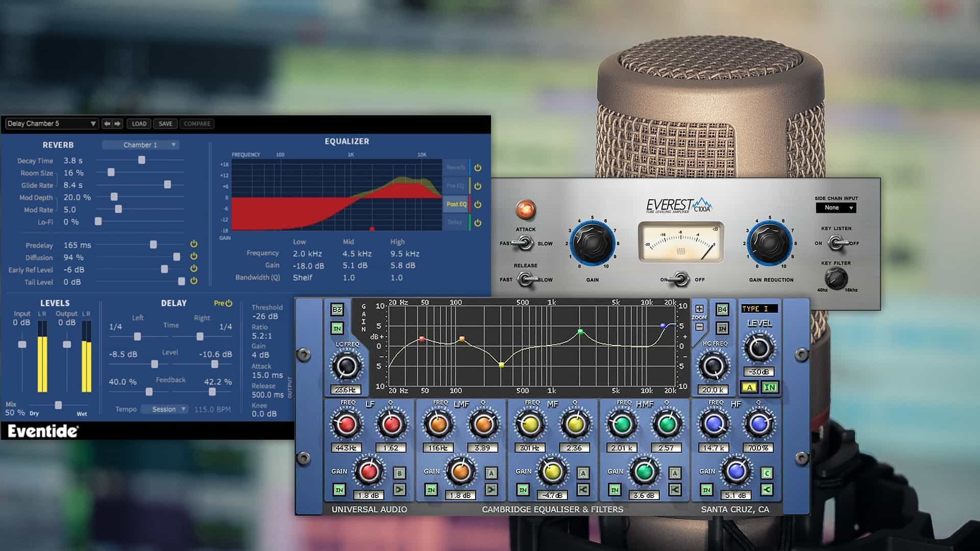Viewport: 980px width, 551px height.
Task: Click the zoom out minus icon
Action: 699,327
